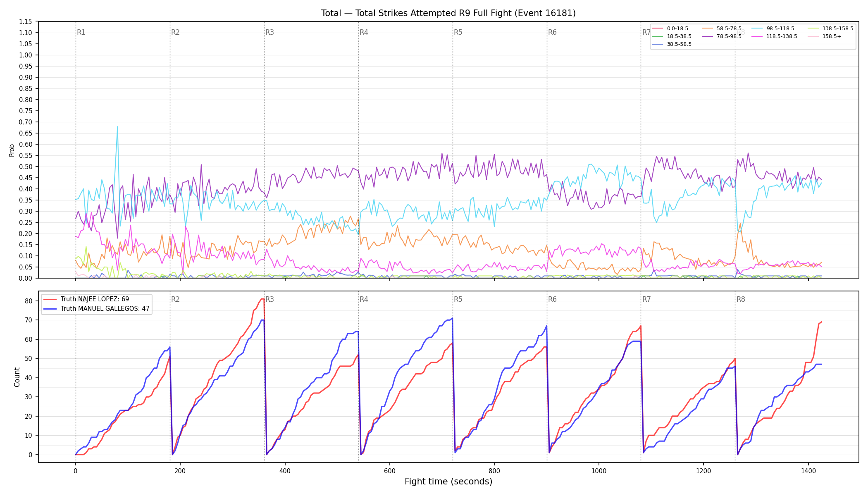This screenshot has height=496, width=868.
Task: Click the '0.50' tick on the Prob axis
Action: (x=26, y=167)
